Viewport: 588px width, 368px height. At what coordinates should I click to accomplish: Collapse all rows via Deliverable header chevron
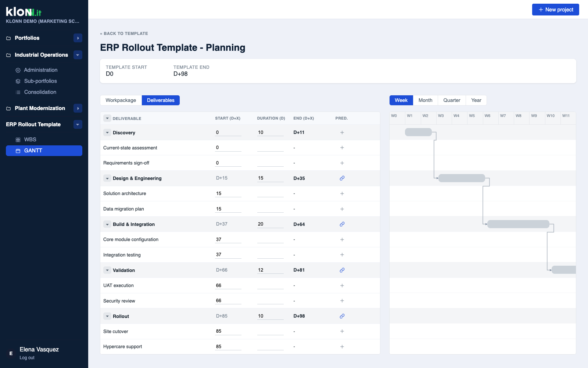click(107, 118)
